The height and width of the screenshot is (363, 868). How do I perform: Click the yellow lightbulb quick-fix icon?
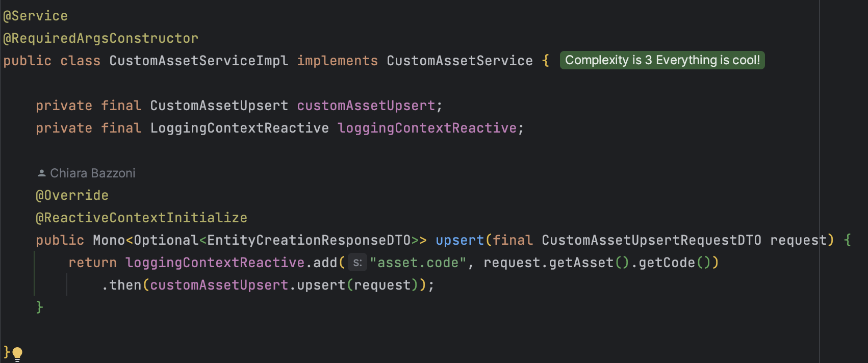[17, 353]
